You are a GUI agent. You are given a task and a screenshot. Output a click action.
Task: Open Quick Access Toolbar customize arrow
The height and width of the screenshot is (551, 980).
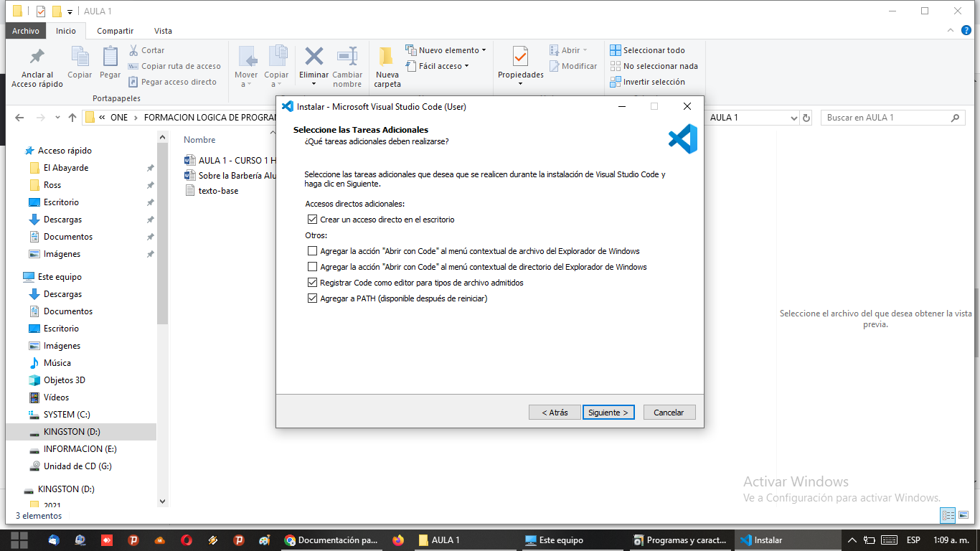[x=70, y=11]
